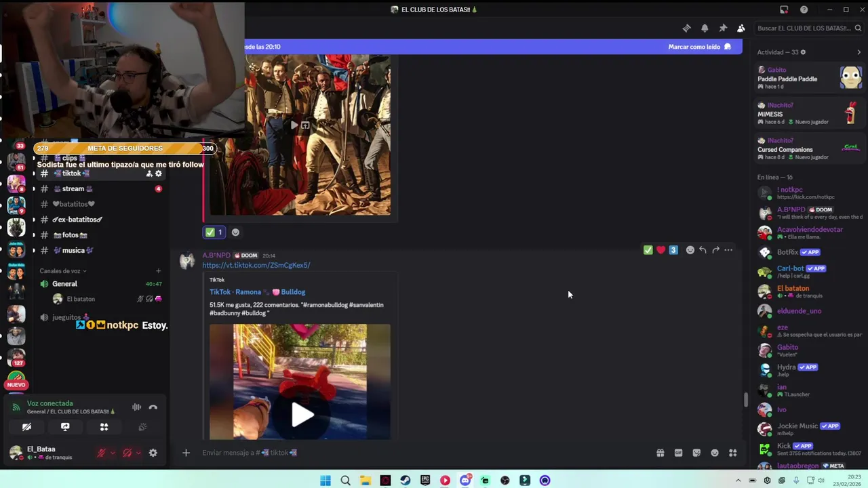Screen dimensions: 868x488
Task: Open more options on the hovered message
Action: 728,250
